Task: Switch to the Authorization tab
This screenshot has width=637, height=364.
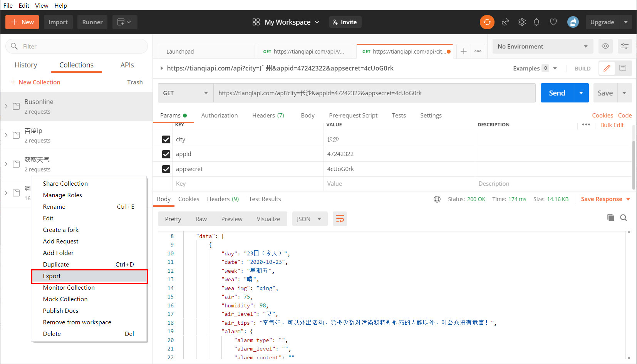Action: (220, 115)
